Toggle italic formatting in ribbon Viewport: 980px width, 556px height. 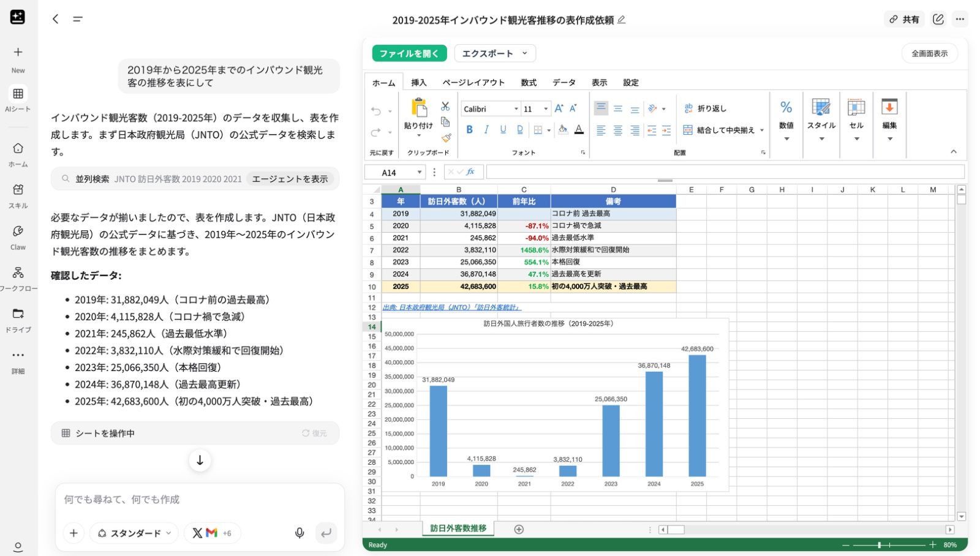pos(486,130)
